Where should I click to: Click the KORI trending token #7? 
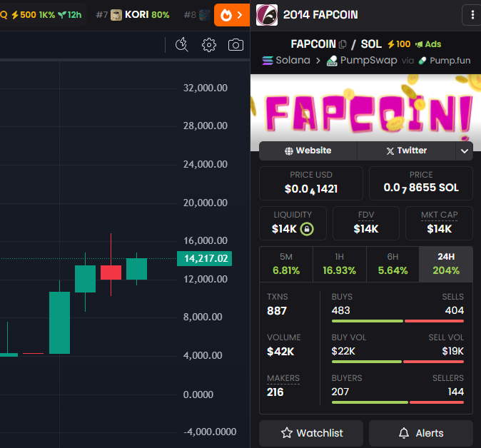point(133,15)
